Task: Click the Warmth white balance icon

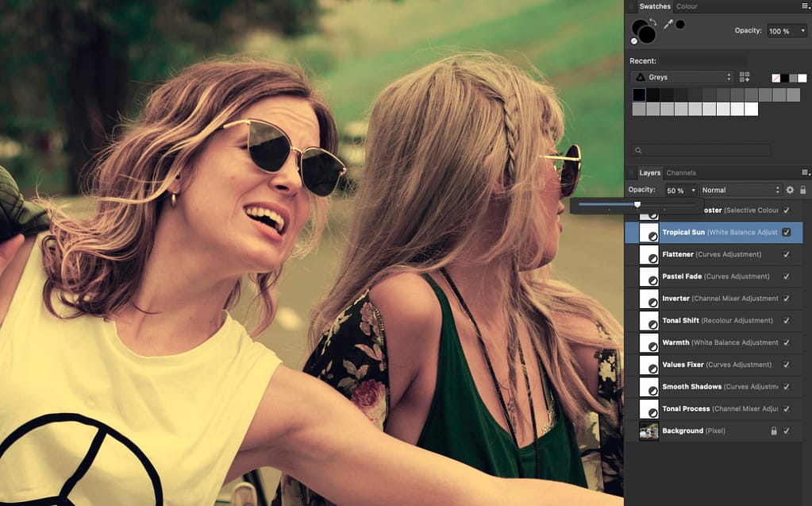Action: pyautogui.click(x=648, y=342)
